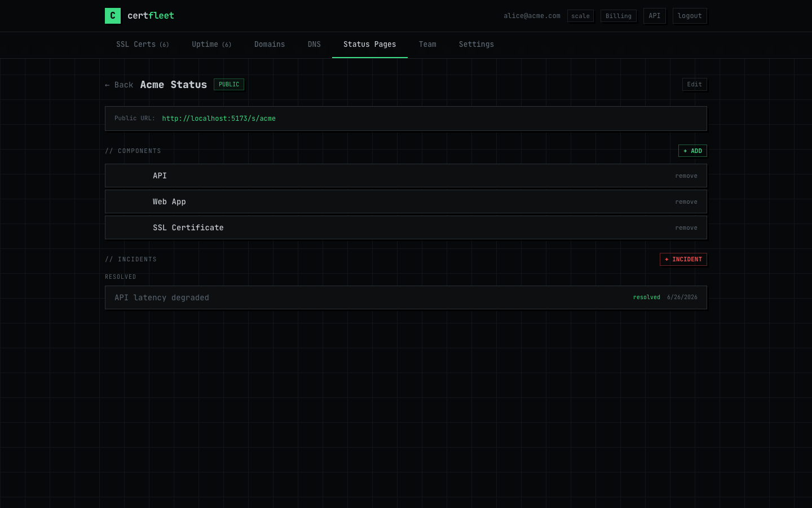Select the Status Pages tab
Screen dimensions: 812x508
[370, 45]
